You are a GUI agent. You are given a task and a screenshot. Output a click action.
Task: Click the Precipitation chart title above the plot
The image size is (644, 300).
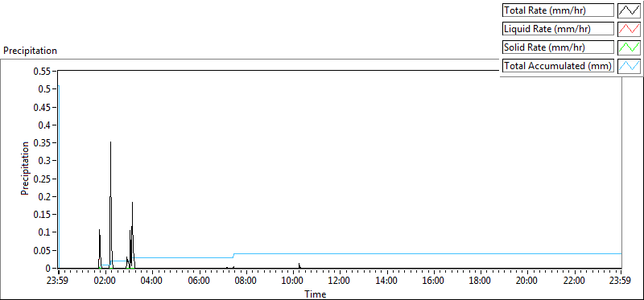30,51
